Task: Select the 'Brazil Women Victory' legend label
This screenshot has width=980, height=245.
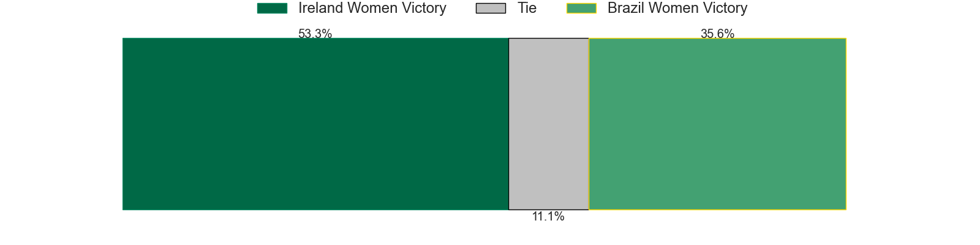Action: [677, 8]
